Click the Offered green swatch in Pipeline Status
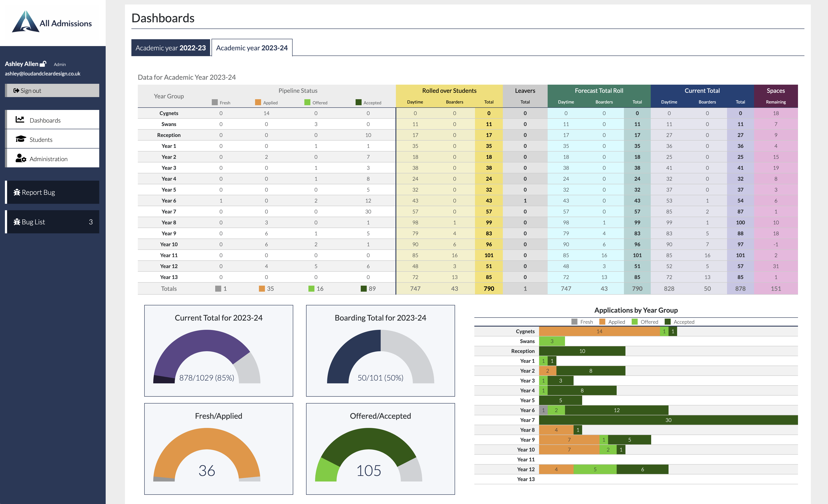 pyautogui.click(x=307, y=102)
